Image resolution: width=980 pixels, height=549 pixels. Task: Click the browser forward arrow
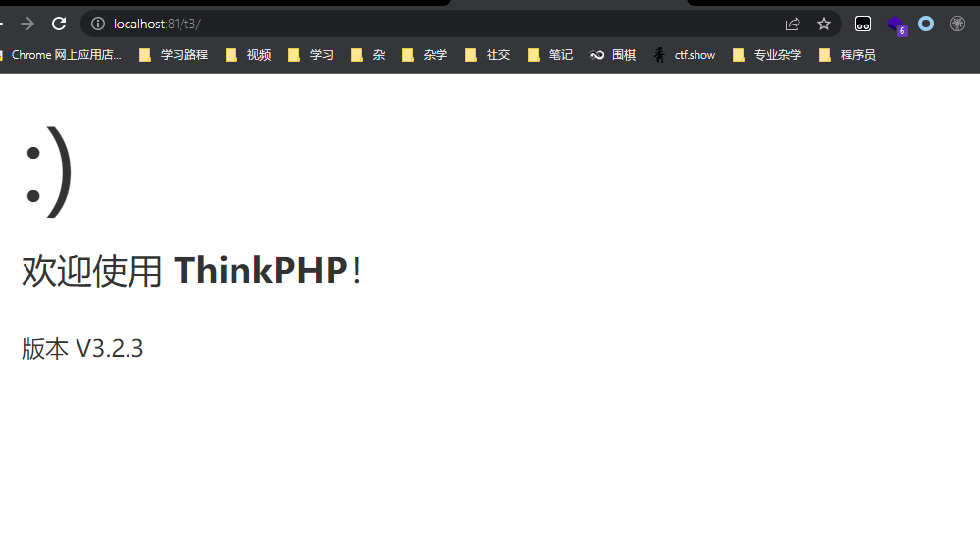point(26,24)
